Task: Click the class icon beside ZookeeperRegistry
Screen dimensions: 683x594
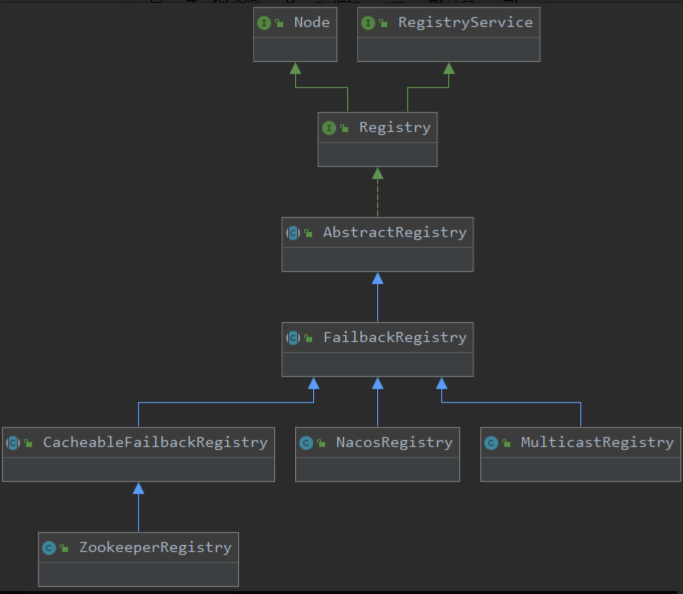Action: coord(49,547)
